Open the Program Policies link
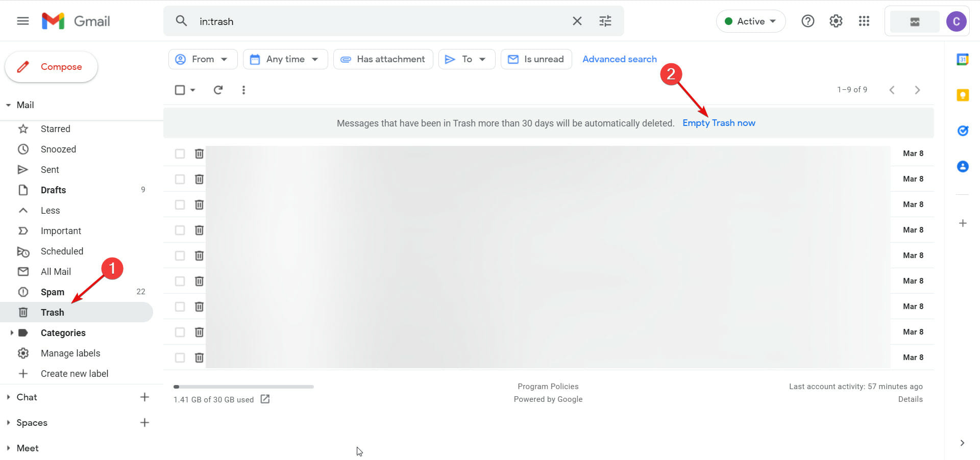The width and height of the screenshot is (980, 460). pos(548,387)
